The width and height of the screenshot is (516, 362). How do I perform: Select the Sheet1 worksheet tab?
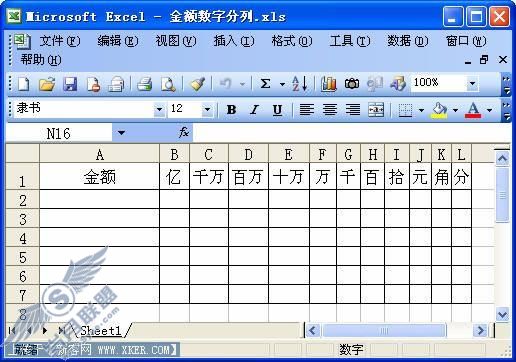pyautogui.click(x=101, y=331)
